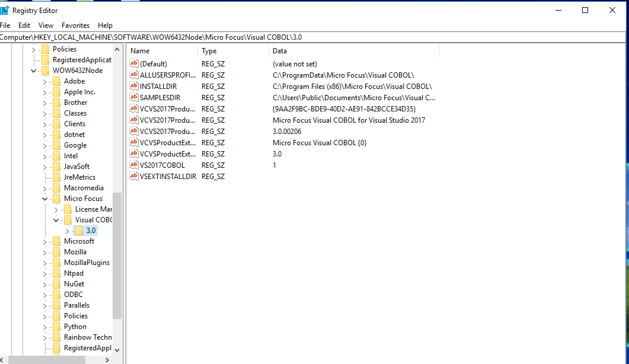Click the VS2017COBOL value's ab icon
Viewport: 629px width, 364px height.
134,165
